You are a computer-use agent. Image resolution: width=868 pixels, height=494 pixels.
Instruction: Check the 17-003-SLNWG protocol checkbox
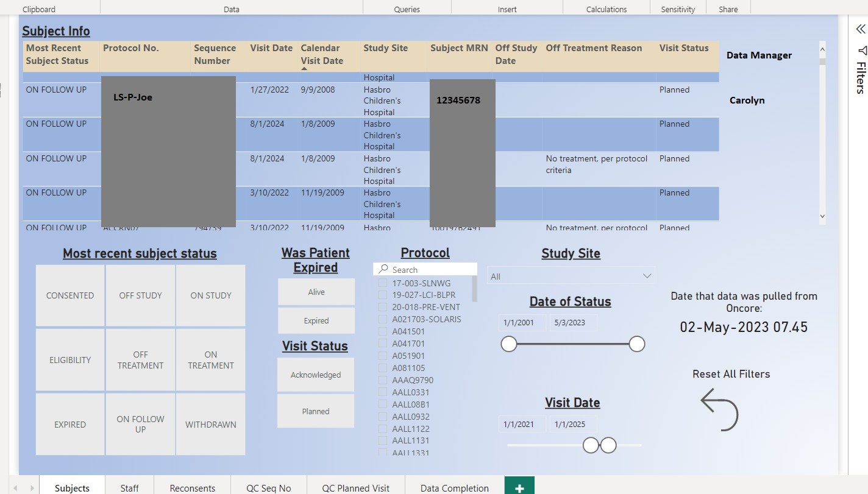[x=382, y=283]
